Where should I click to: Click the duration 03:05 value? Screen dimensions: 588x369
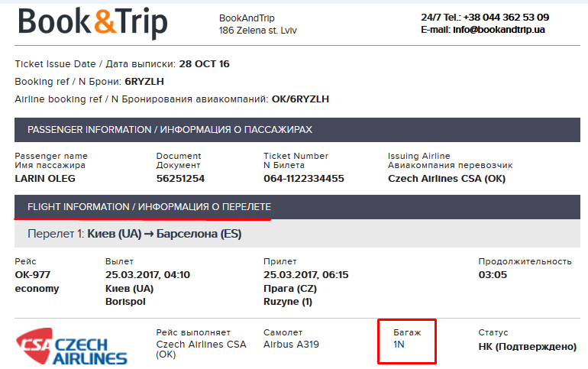pyautogui.click(x=493, y=275)
